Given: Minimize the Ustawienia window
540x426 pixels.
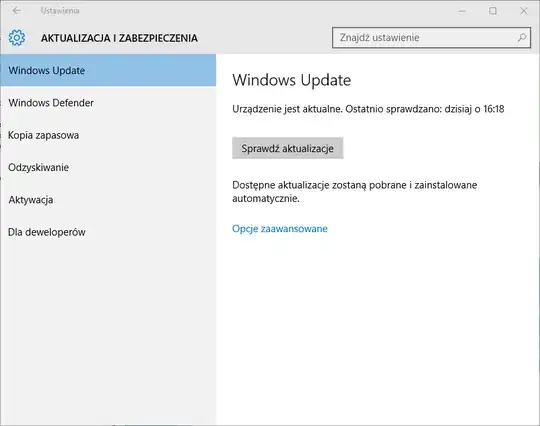Looking at the screenshot, I should click(462, 11).
